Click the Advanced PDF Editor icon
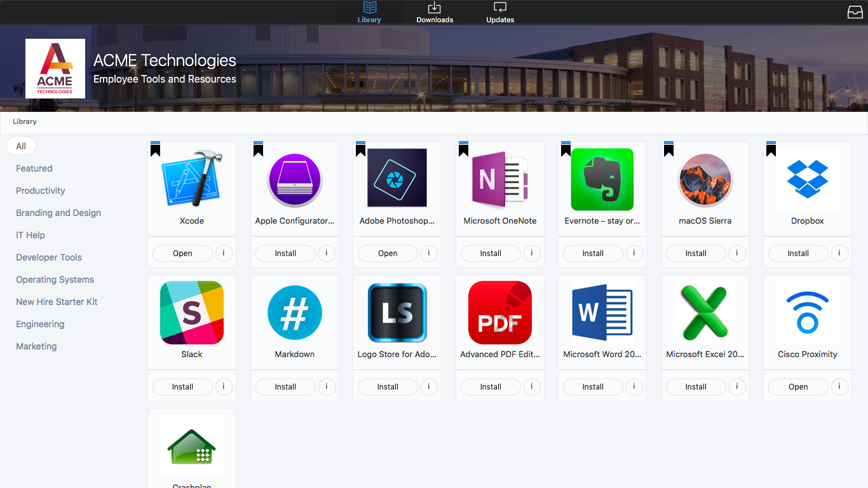The height and width of the screenshot is (488, 868). click(499, 313)
